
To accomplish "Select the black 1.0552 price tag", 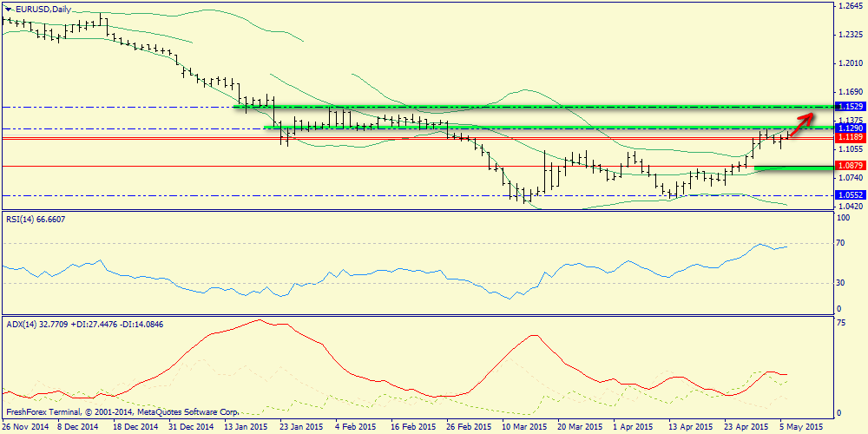I will point(848,195).
